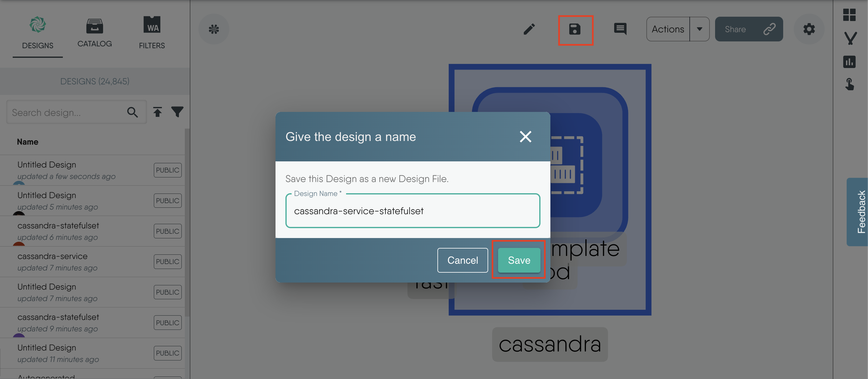Click the Design Name input field

tap(412, 211)
